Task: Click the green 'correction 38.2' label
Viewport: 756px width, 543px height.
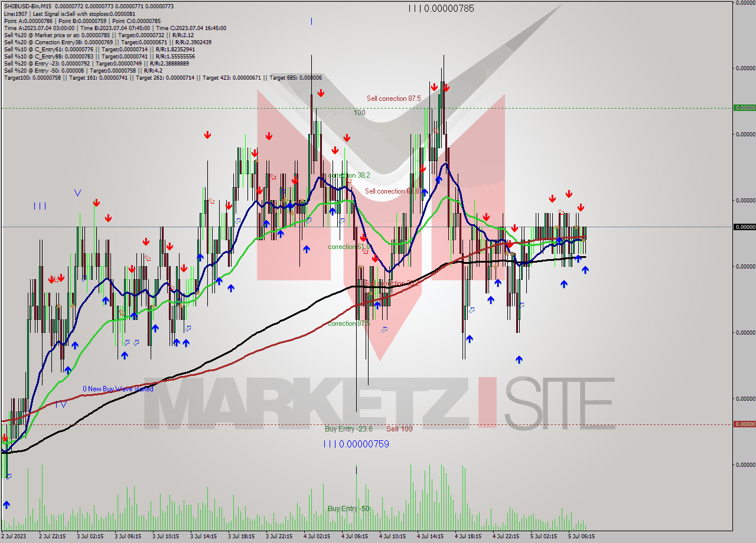Action: [349, 175]
